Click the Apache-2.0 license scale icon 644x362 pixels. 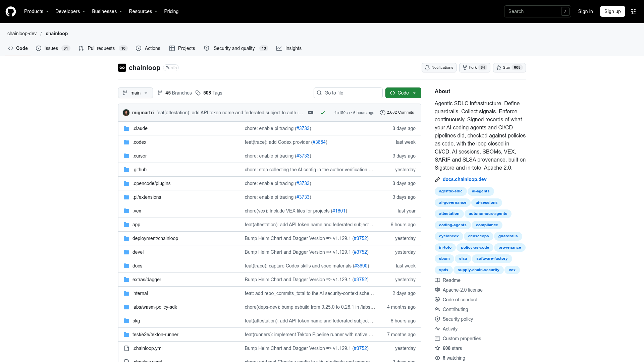[437, 290]
